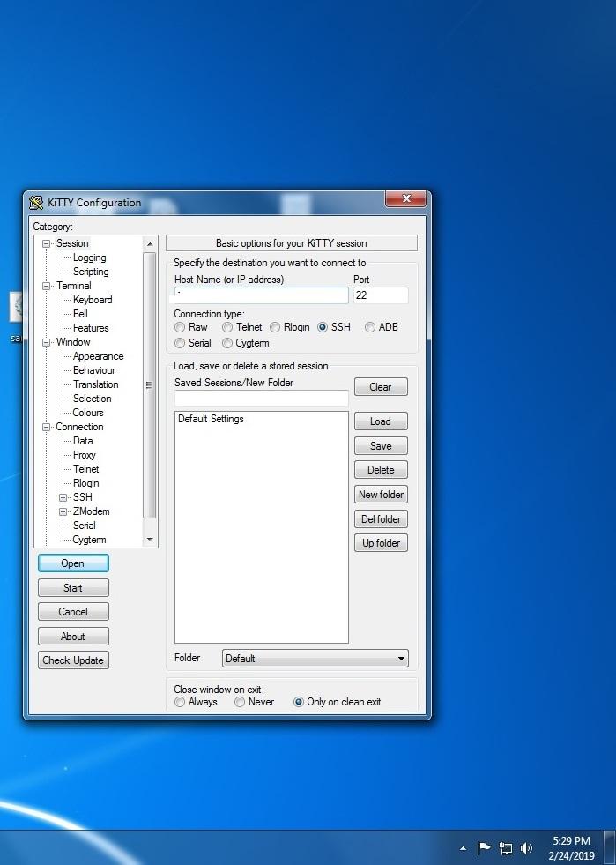This screenshot has height=865, width=616.
Task: Open the Folder dropdown showing Default
Action: coord(315,658)
